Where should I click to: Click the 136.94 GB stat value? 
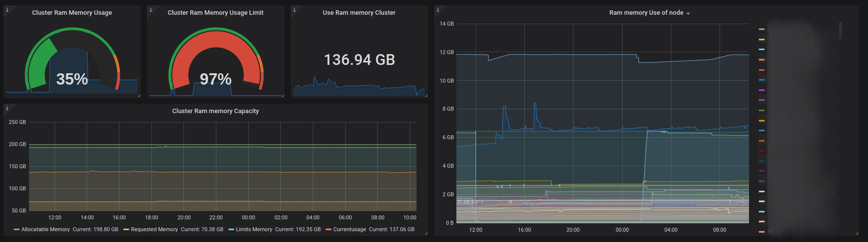click(x=359, y=60)
